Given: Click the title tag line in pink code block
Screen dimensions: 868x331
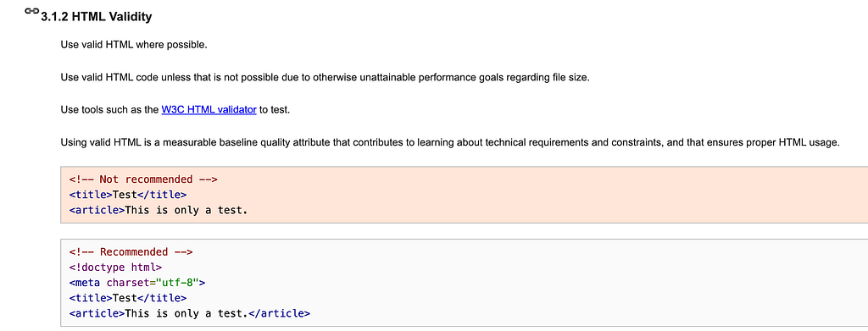Looking at the screenshot, I should coord(128,195).
